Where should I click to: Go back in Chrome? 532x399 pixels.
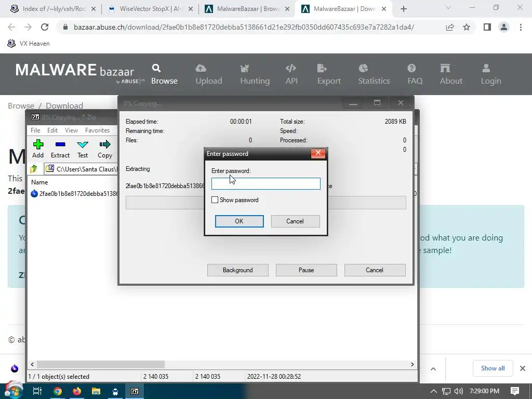(11, 27)
